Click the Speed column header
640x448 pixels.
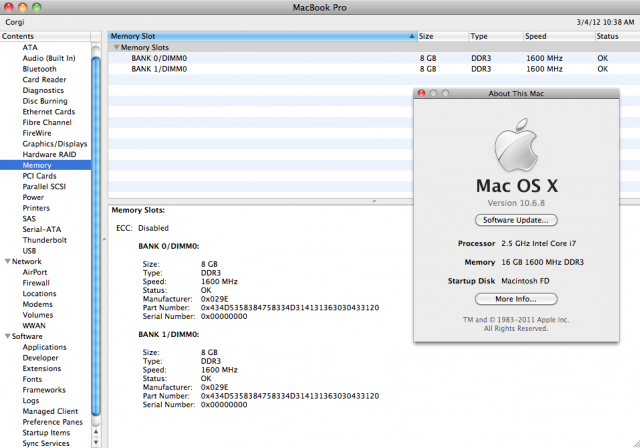point(559,36)
